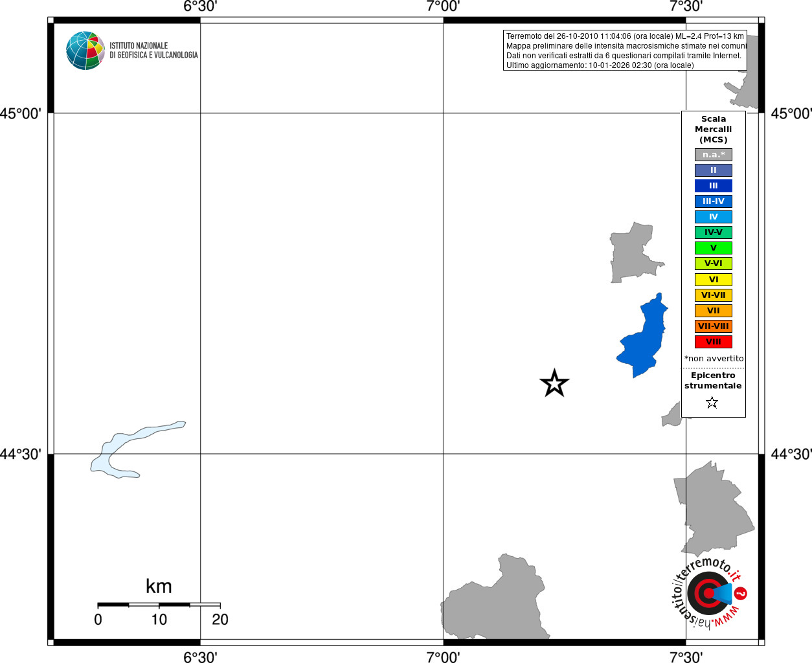Select the red VIII legend swatch
Image resolution: width=812 pixels, height=663 pixels.
(x=714, y=342)
